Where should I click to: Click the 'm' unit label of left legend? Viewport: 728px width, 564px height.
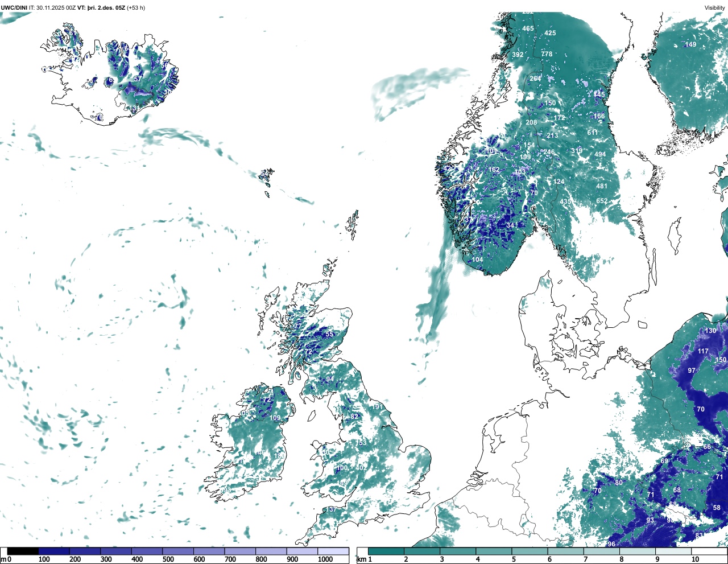3,559
